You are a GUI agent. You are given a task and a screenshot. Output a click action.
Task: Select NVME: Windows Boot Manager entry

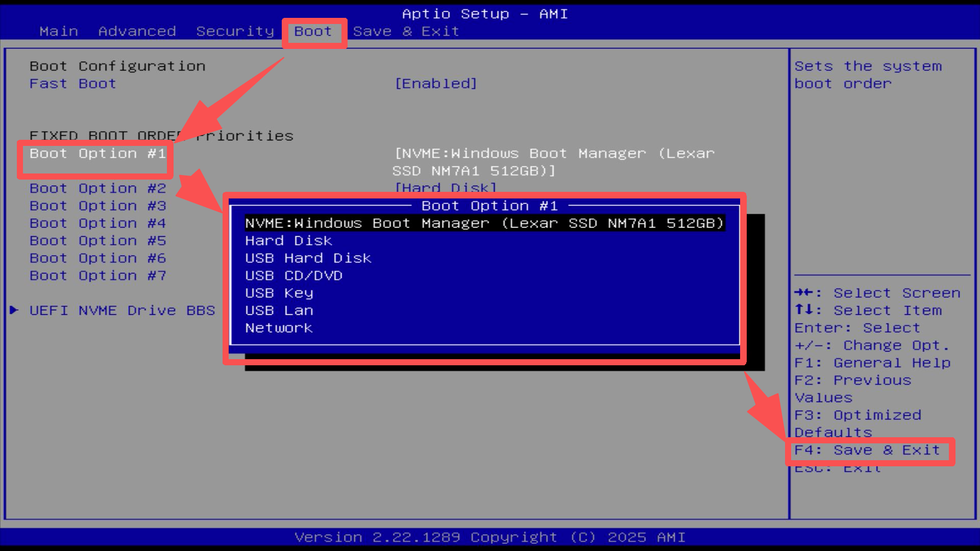(x=483, y=223)
